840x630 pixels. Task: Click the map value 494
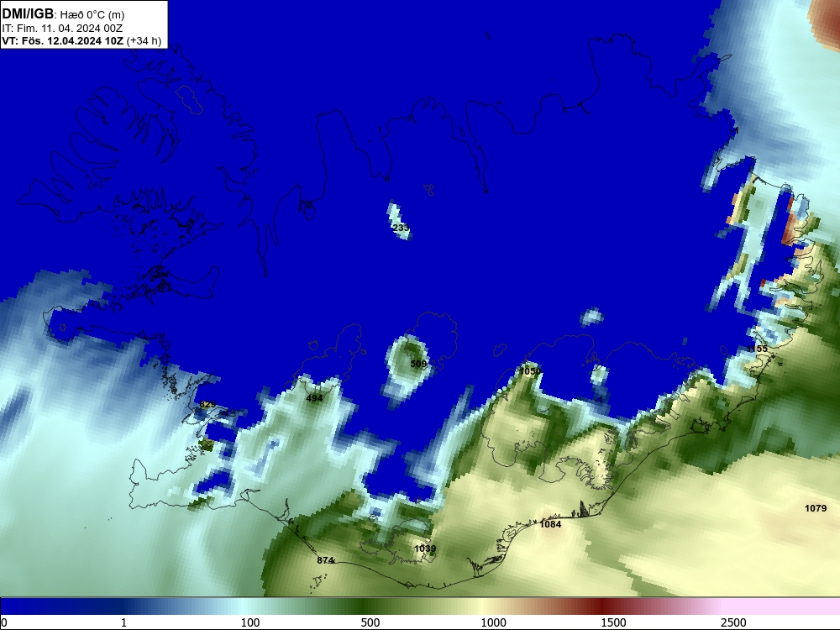click(314, 398)
